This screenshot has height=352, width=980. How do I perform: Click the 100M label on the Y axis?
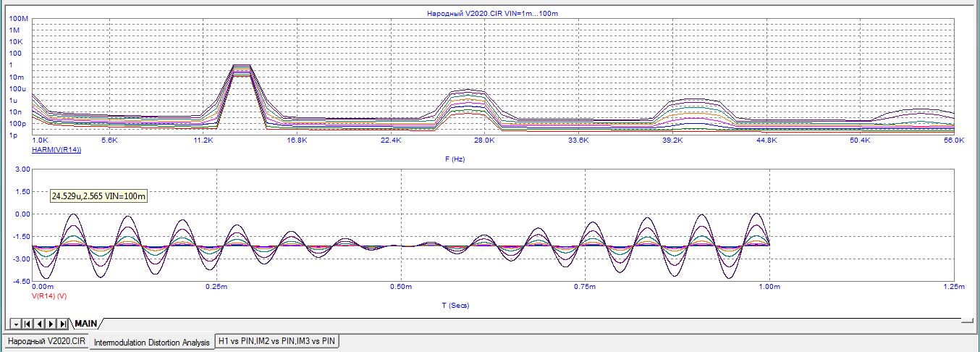18,18
